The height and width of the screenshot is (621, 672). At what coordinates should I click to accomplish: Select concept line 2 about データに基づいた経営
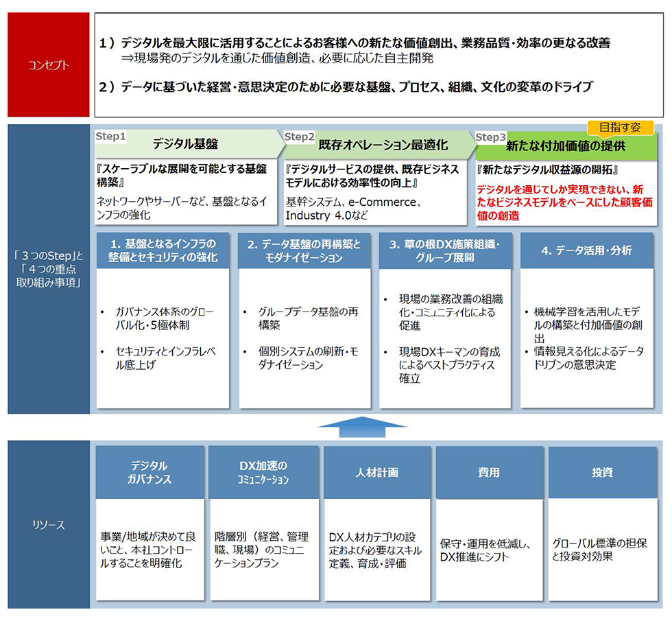[346, 86]
